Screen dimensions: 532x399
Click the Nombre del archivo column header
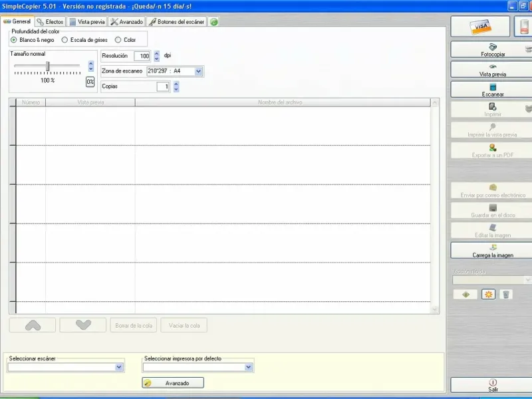point(283,102)
